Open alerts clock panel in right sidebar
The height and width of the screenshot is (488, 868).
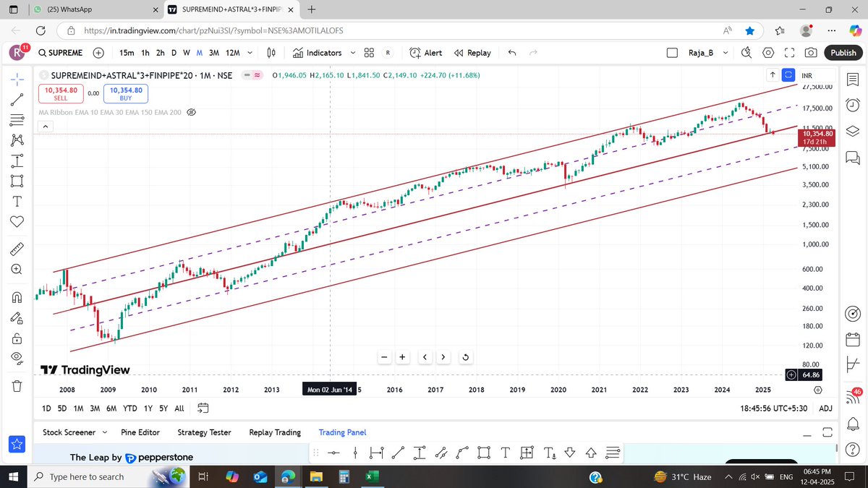point(852,103)
